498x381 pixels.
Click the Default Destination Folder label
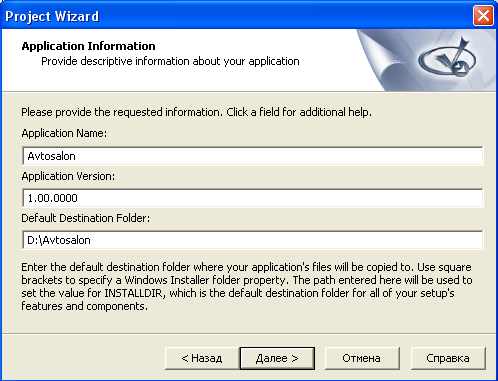click(x=86, y=218)
